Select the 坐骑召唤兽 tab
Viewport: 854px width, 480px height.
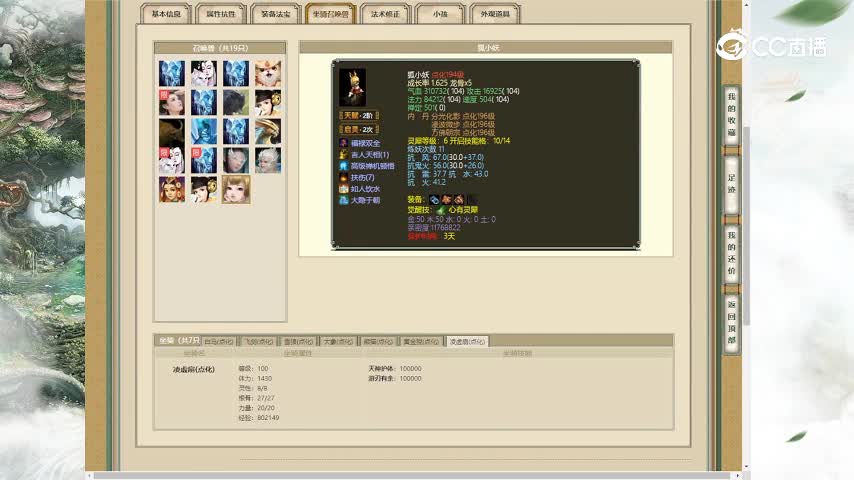coord(331,14)
